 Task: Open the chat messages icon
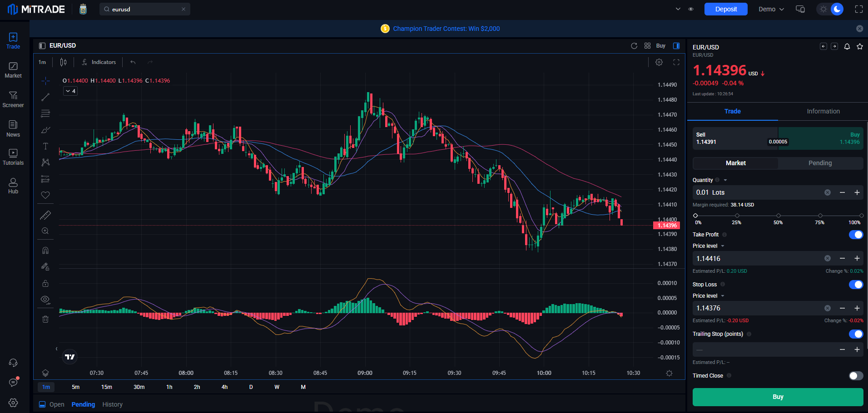[x=13, y=383]
